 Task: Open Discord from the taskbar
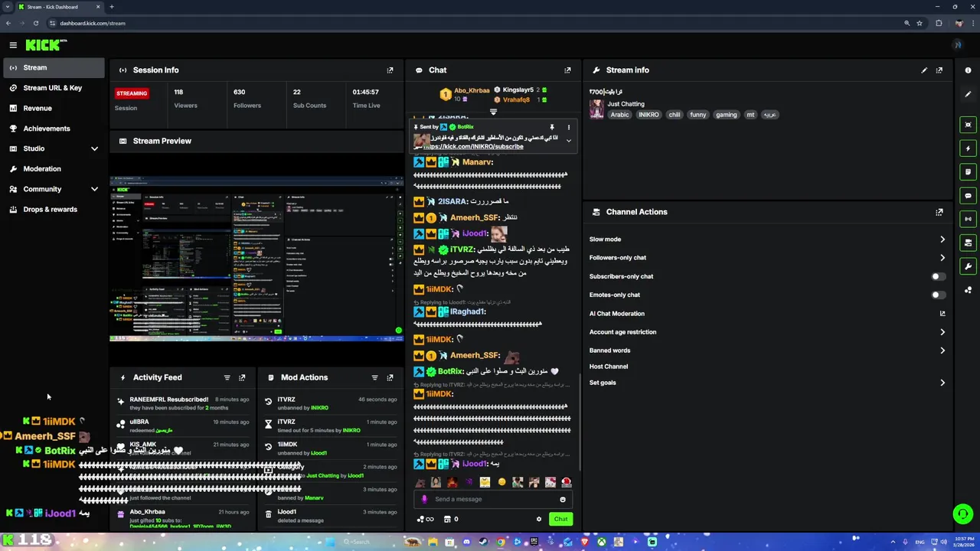[x=465, y=542]
